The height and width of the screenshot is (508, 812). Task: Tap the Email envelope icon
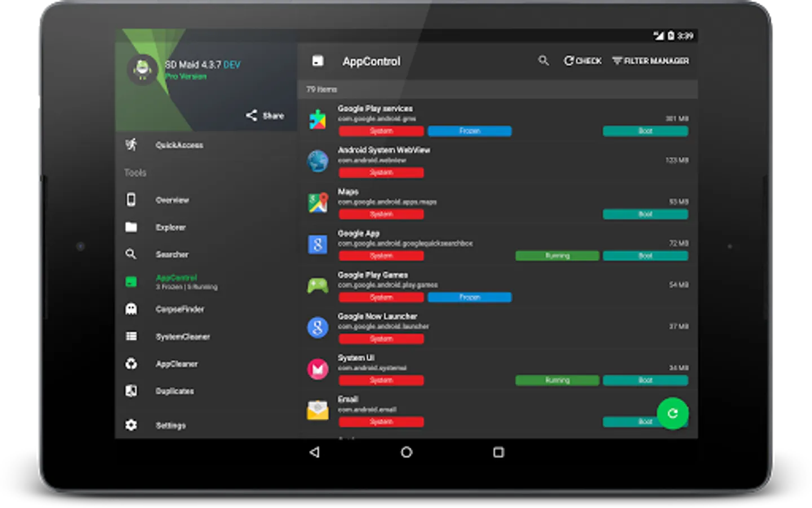click(x=317, y=410)
